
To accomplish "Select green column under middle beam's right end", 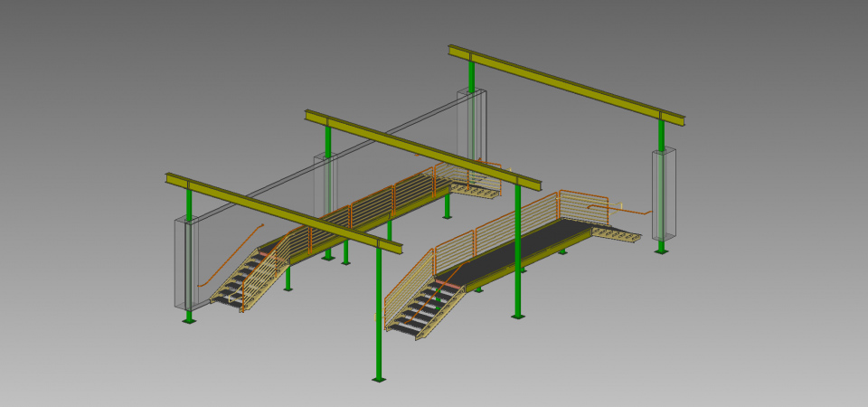I will click(518, 262).
